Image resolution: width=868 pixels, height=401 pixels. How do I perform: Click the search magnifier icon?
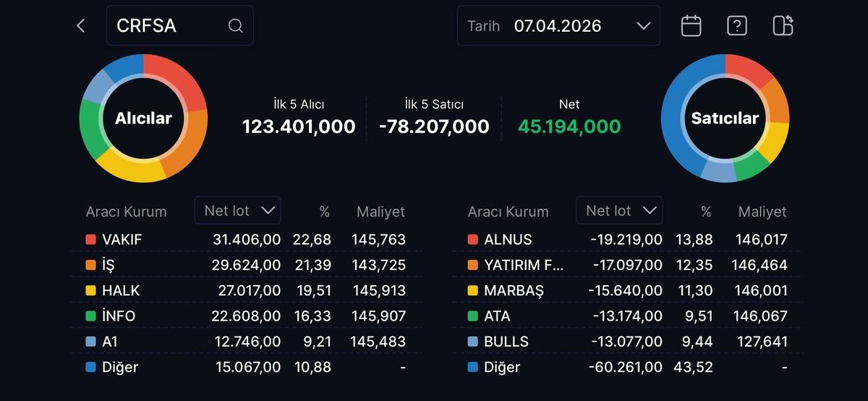pos(235,26)
